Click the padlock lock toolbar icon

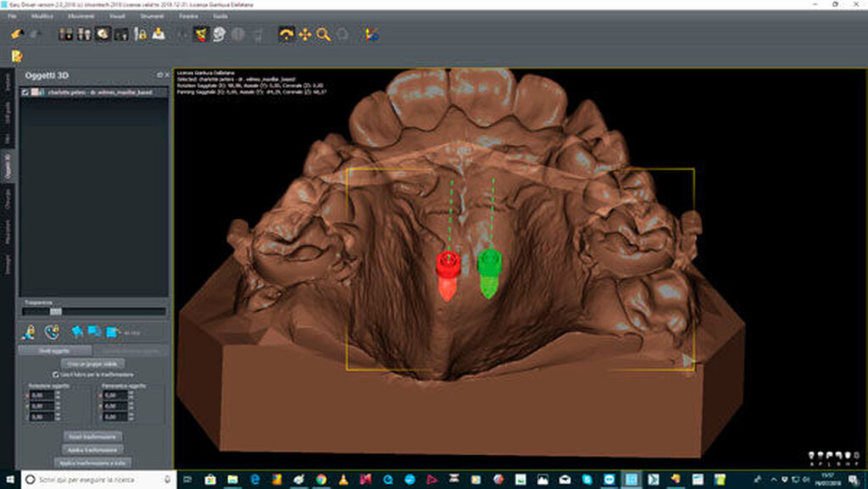click(x=142, y=35)
